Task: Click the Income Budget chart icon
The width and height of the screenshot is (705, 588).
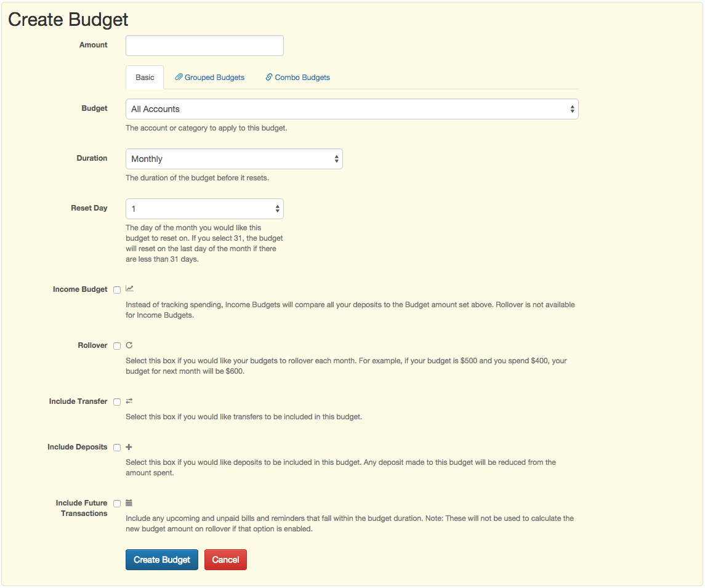Action: 129,288
